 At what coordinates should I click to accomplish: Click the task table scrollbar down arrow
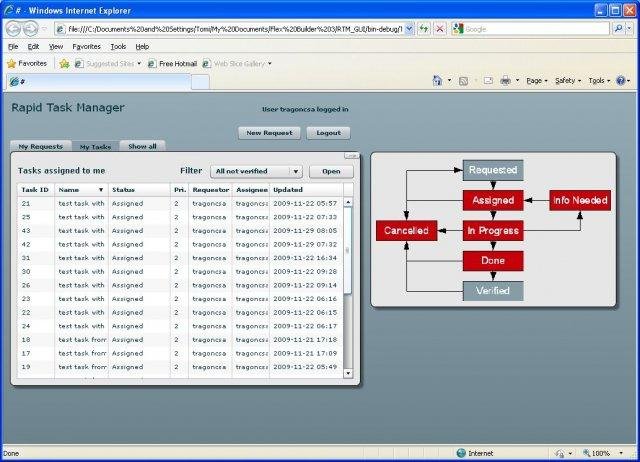348,373
